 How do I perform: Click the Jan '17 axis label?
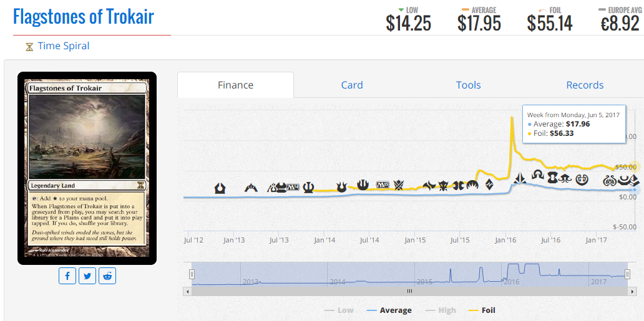597,239
